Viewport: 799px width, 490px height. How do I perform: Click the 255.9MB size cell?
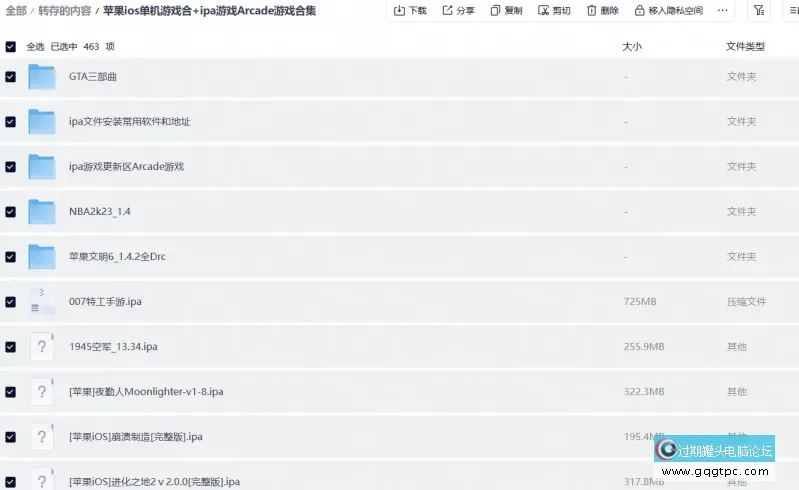click(x=644, y=346)
